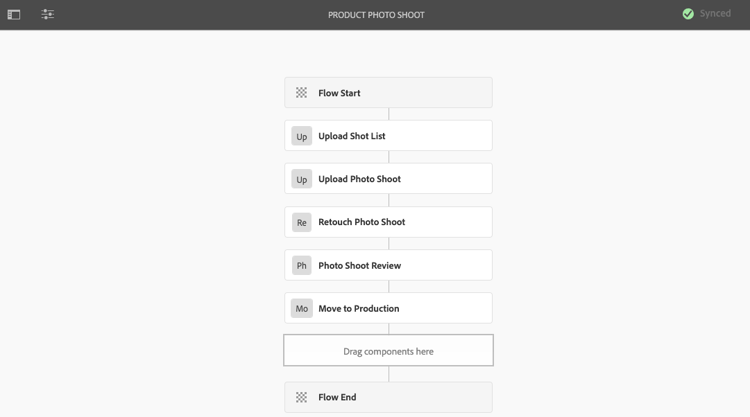The width and height of the screenshot is (750, 417).
Task: Click the Drag components here placeholder
Action: point(388,351)
